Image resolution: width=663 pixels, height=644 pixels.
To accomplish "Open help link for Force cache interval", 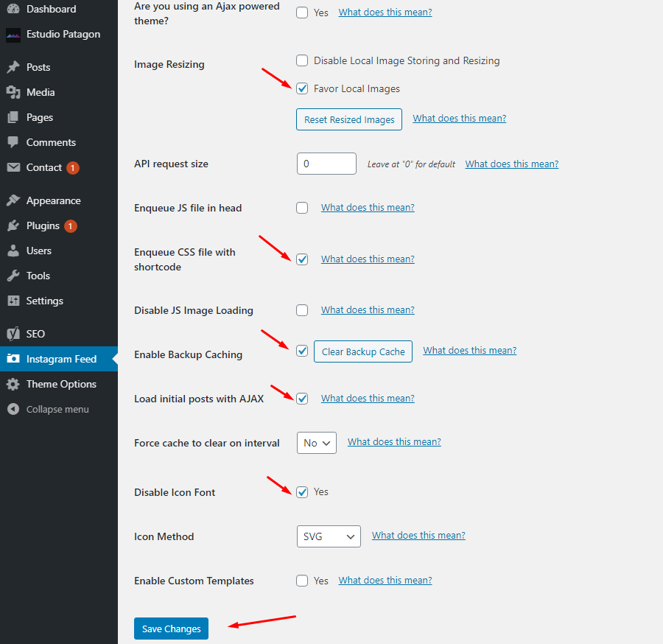I will coord(395,442).
